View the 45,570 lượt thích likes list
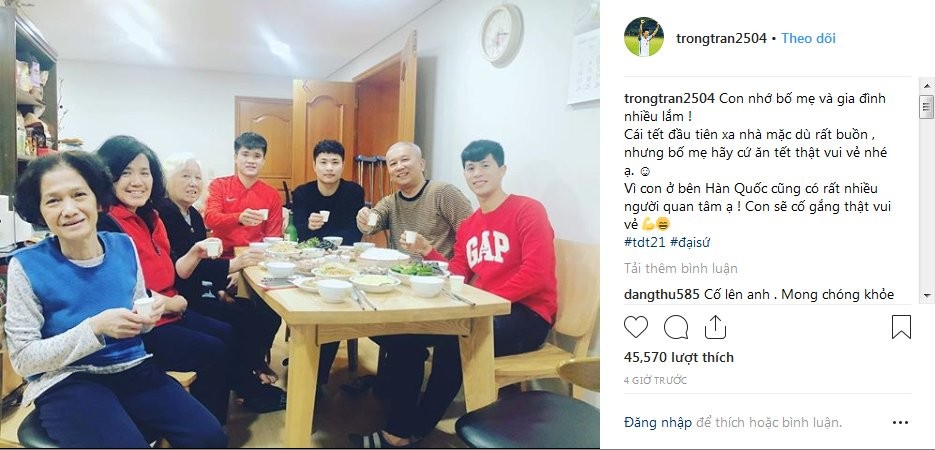 679,357
